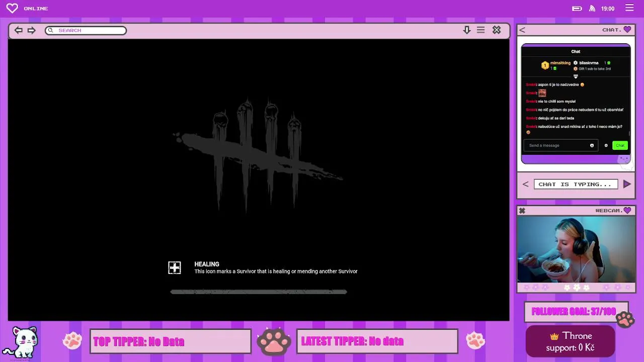Click the white pixel cat mascot
Viewport: 644px width, 362px height.
tap(21, 342)
